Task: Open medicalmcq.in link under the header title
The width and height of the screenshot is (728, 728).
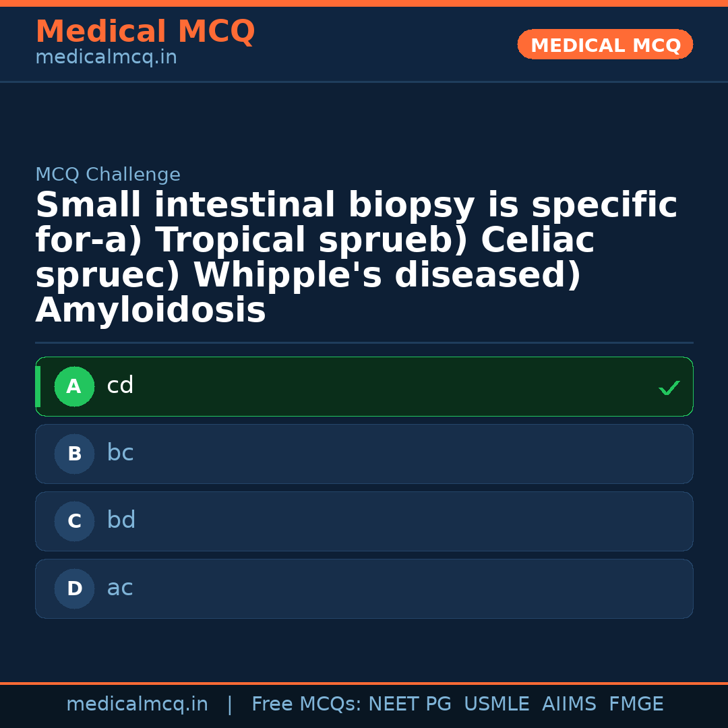Action: click(x=106, y=58)
